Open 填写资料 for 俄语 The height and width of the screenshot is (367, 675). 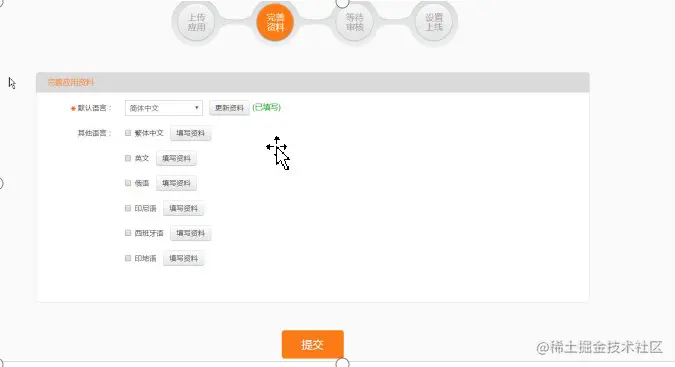pyautogui.click(x=176, y=183)
